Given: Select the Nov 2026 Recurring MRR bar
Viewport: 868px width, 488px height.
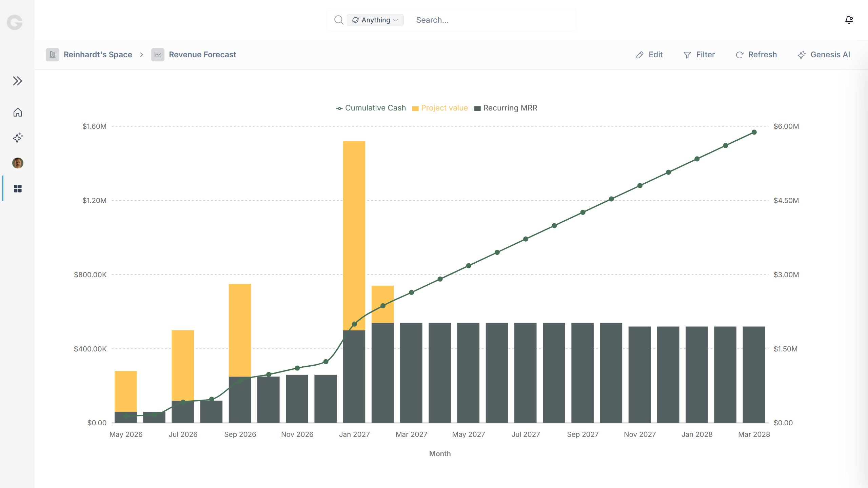Looking at the screenshot, I should click(297, 399).
